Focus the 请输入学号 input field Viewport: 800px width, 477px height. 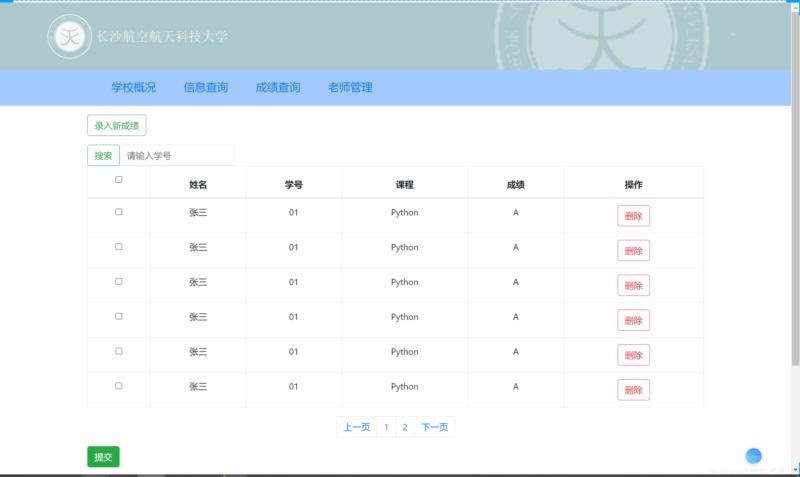pyautogui.click(x=177, y=156)
